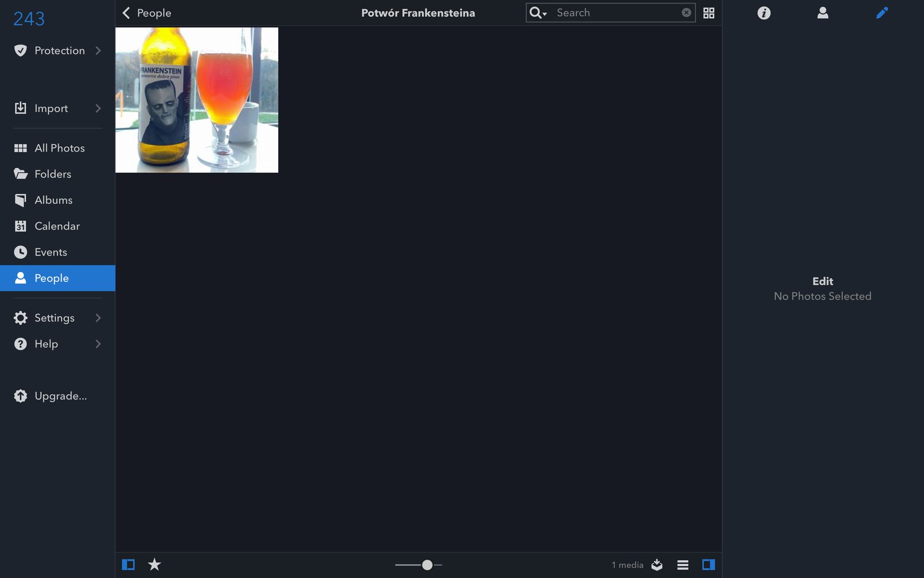This screenshot has width=924, height=578.
Task: Click the 1 media count label
Action: (x=627, y=565)
